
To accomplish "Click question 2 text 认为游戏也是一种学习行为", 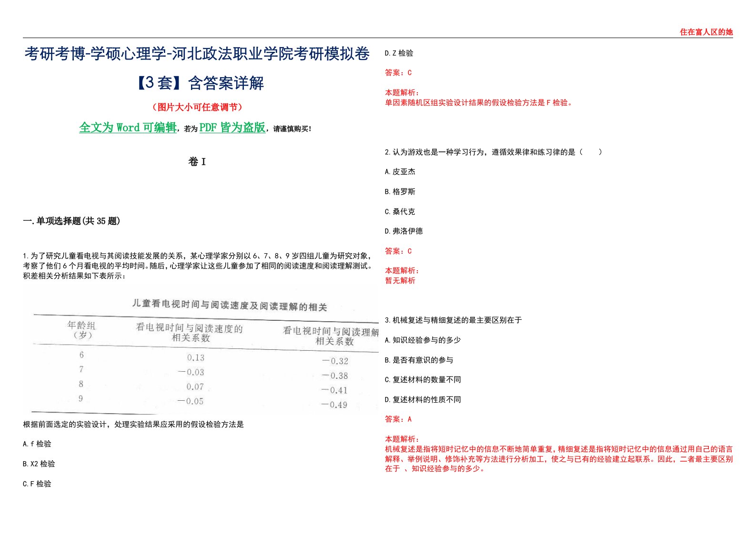I will pos(494,152).
